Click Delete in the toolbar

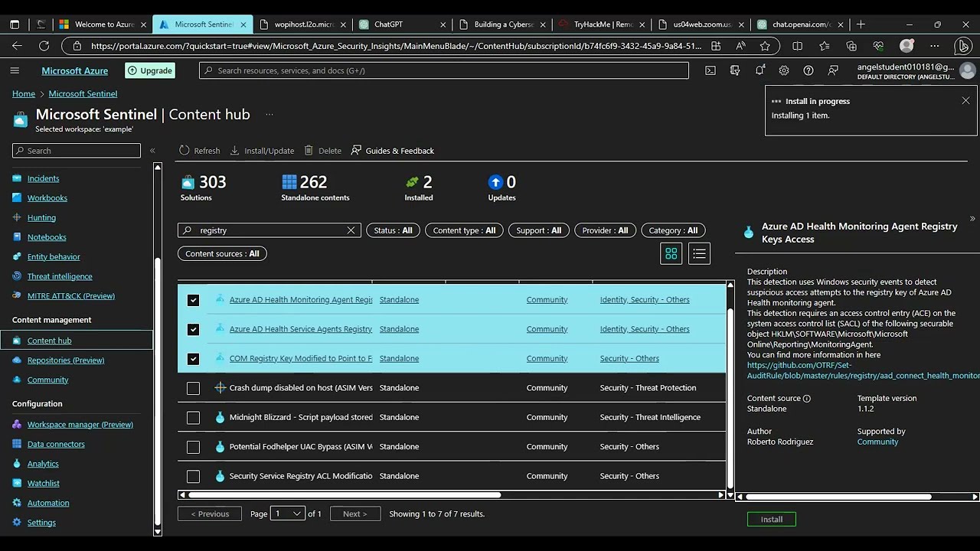[322, 151]
